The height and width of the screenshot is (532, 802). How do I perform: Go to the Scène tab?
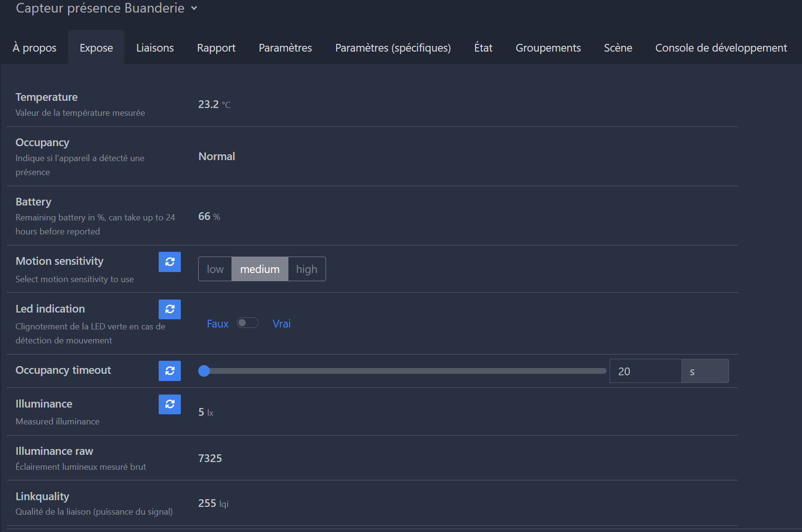[x=618, y=48]
